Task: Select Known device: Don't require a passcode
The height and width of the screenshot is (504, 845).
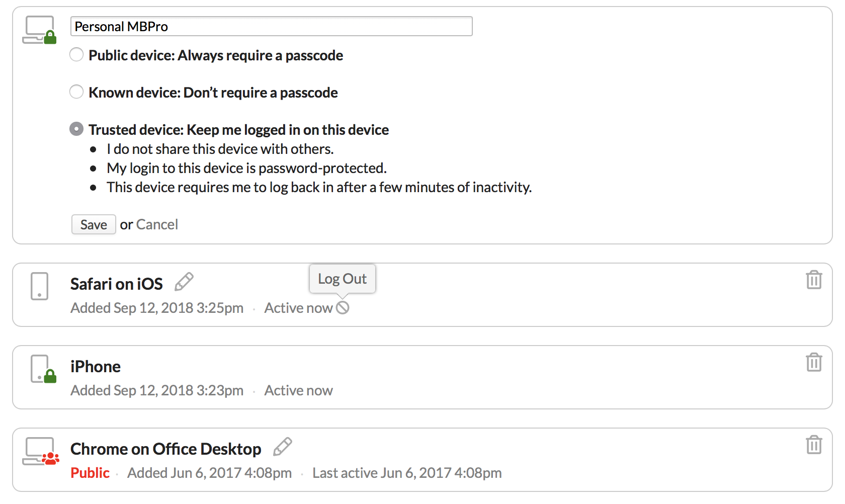Action: click(x=76, y=92)
